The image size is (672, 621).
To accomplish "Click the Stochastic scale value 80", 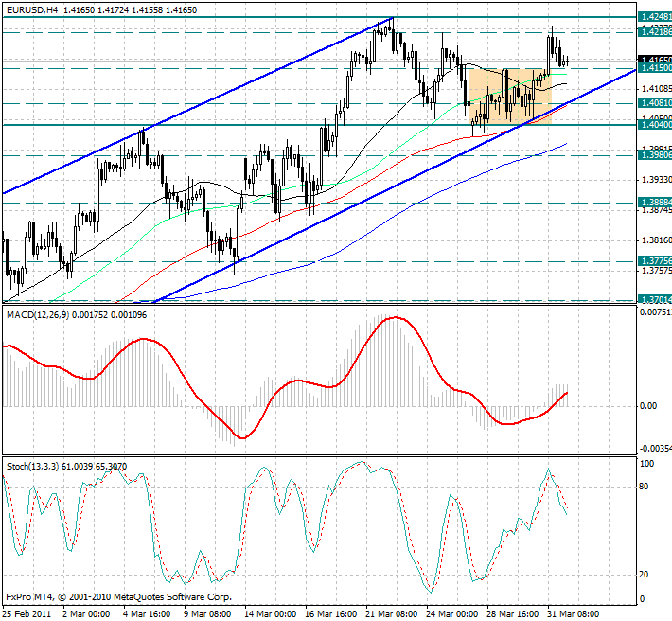I will (644, 487).
